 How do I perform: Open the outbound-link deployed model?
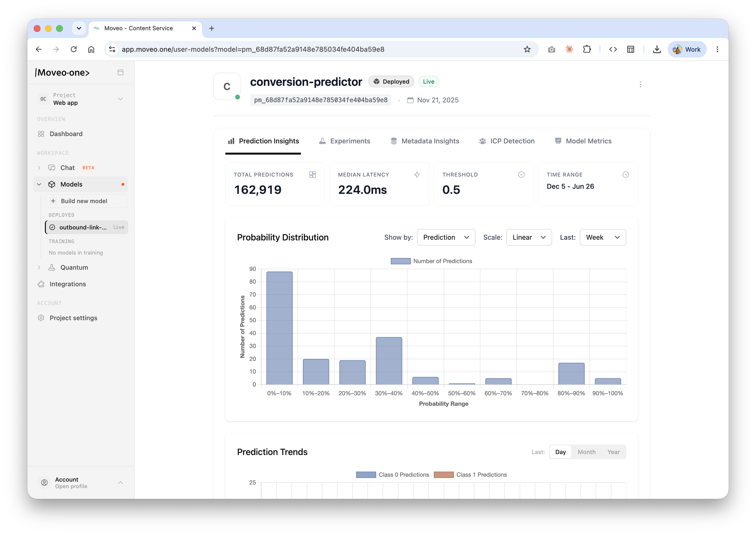click(87, 227)
